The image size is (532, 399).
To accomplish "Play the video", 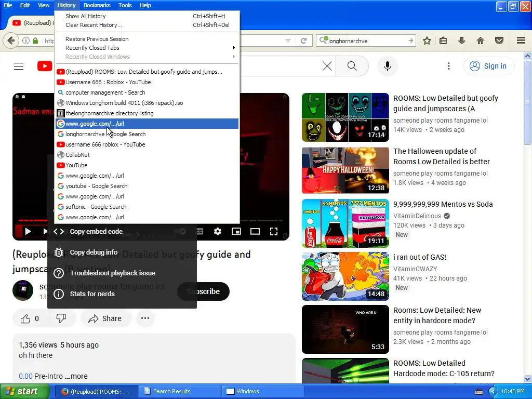I will point(28,231).
